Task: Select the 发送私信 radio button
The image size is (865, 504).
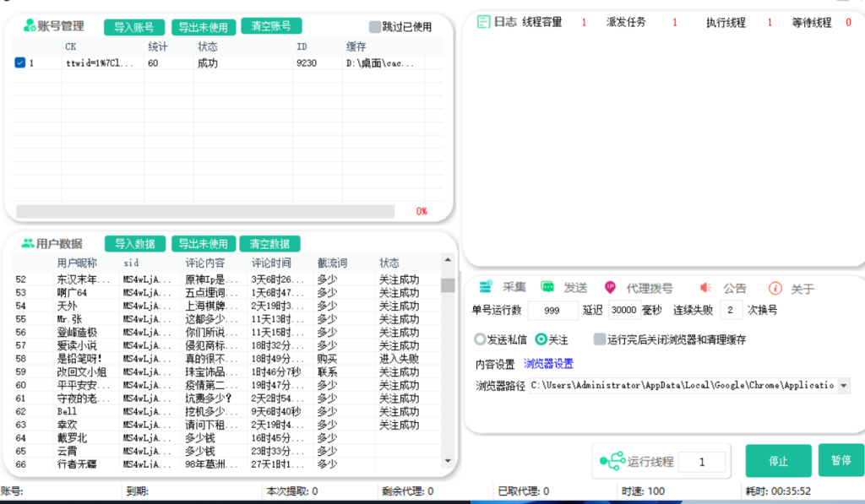Action: pos(480,339)
